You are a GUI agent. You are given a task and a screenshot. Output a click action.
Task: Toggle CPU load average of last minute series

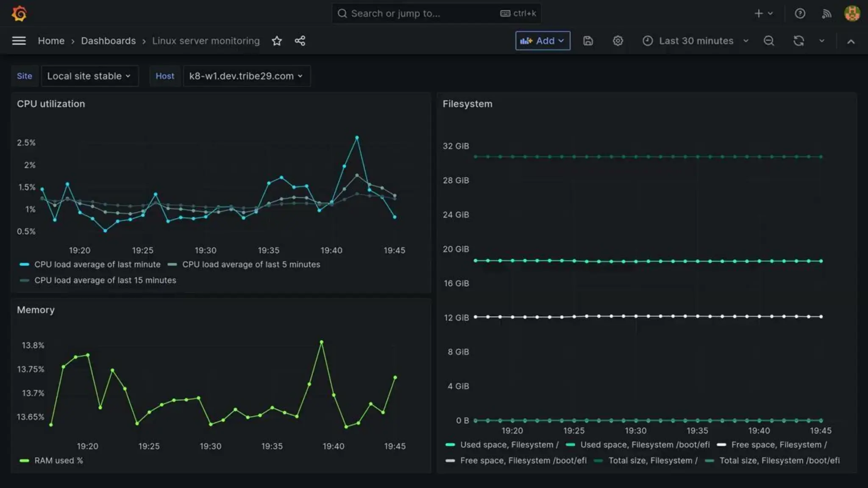coord(97,264)
